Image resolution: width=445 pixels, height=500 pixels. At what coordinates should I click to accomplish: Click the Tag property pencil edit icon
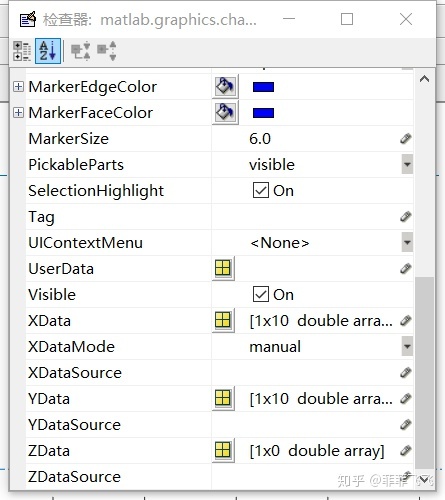(406, 216)
